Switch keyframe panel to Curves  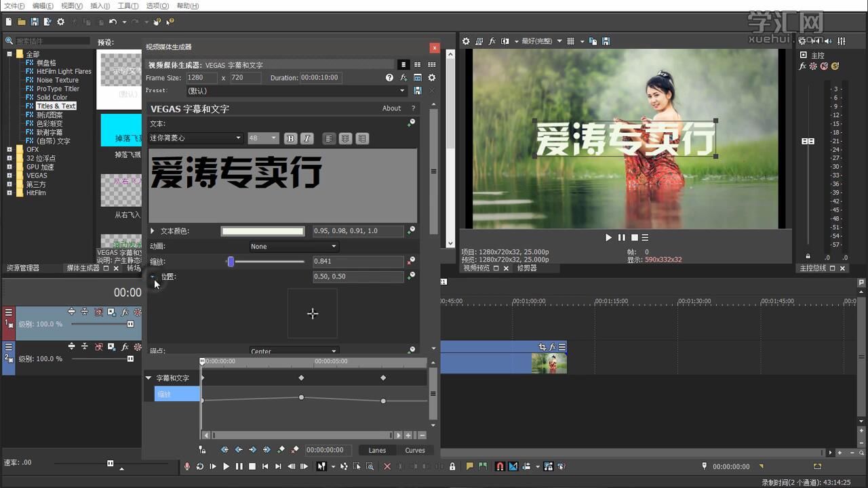(x=415, y=450)
